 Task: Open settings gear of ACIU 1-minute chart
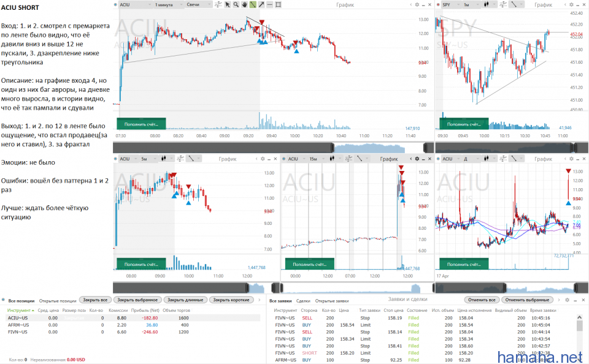point(417,4)
